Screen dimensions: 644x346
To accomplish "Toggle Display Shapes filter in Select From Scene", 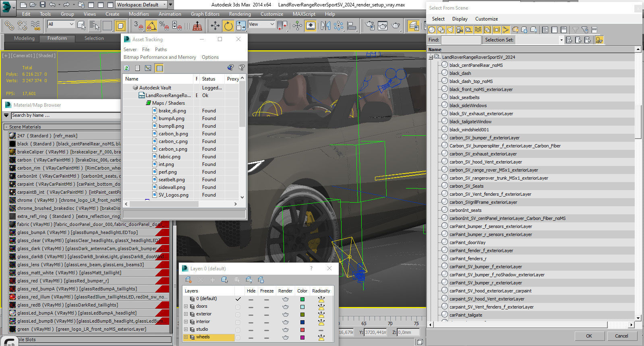I will coord(441,30).
